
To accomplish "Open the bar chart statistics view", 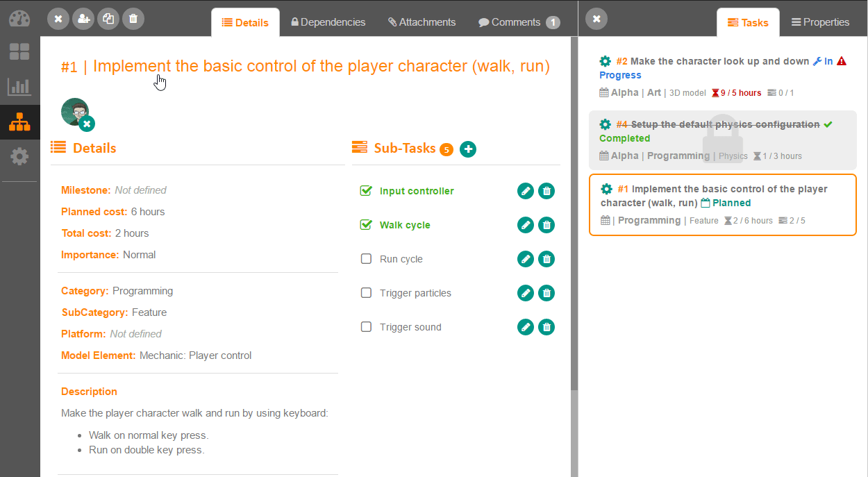I will coord(19,87).
